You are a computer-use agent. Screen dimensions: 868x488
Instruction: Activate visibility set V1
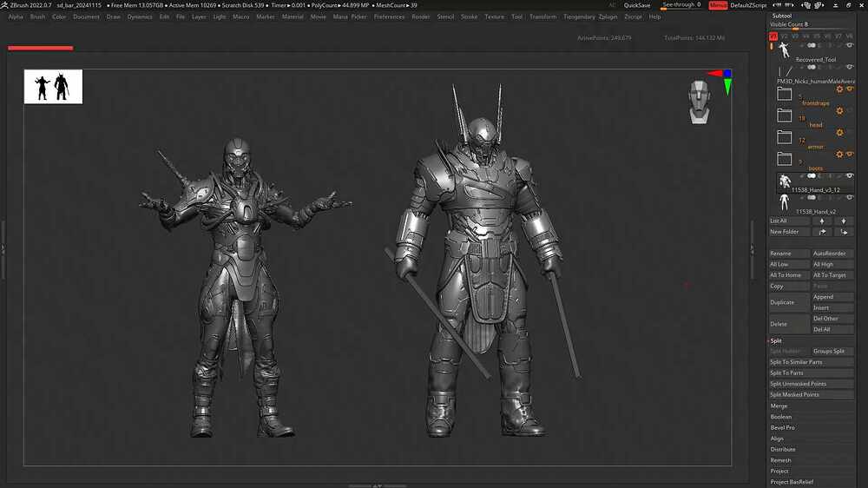[x=773, y=36]
